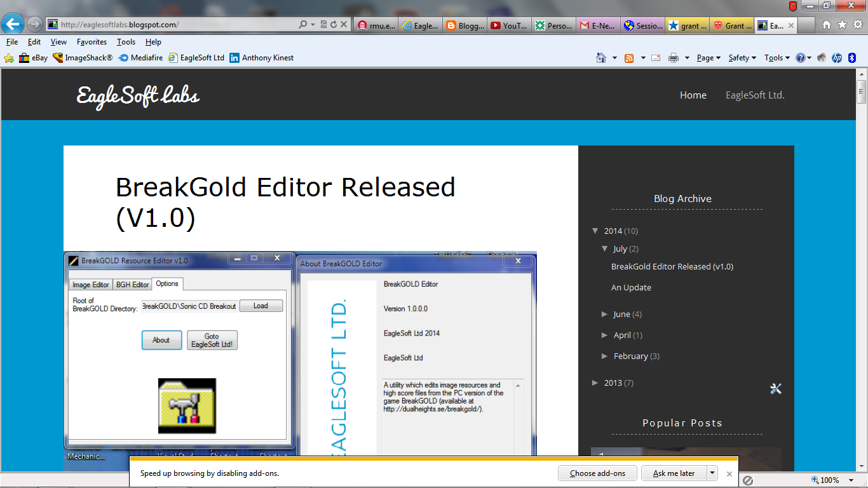Click the command bar Home page icon
Screen dimensions: 868x488
point(601,58)
